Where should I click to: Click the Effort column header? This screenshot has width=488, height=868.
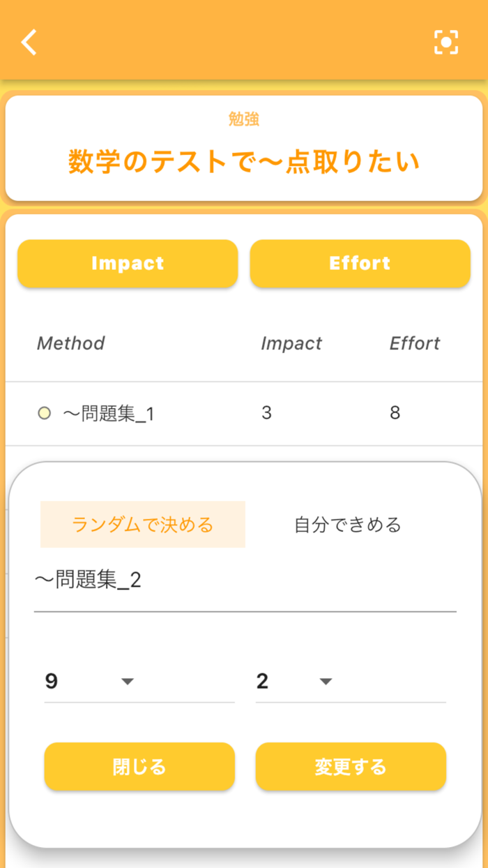click(415, 343)
